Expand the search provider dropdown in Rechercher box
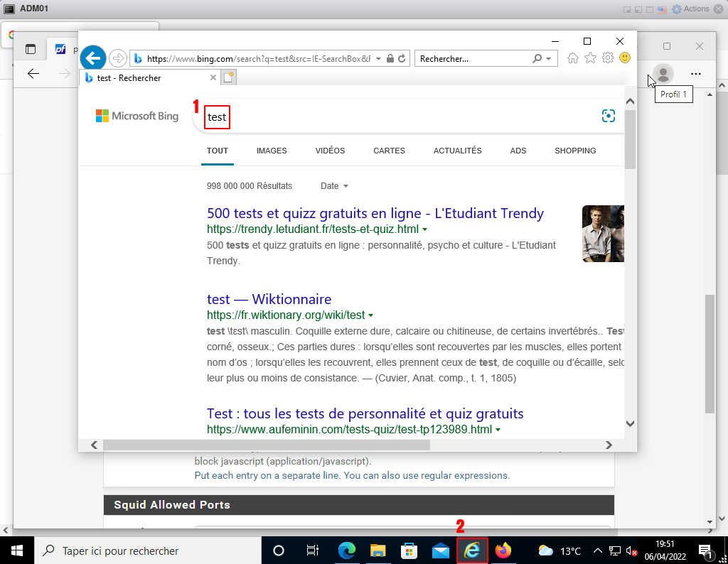The width and height of the screenshot is (728, 564). pos(548,59)
